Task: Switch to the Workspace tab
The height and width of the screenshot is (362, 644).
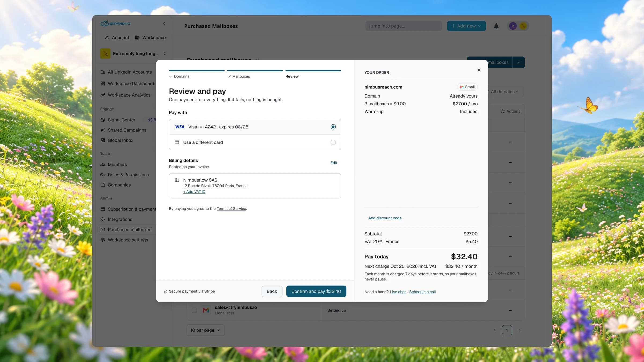Action: pyautogui.click(x=150, y=38)
